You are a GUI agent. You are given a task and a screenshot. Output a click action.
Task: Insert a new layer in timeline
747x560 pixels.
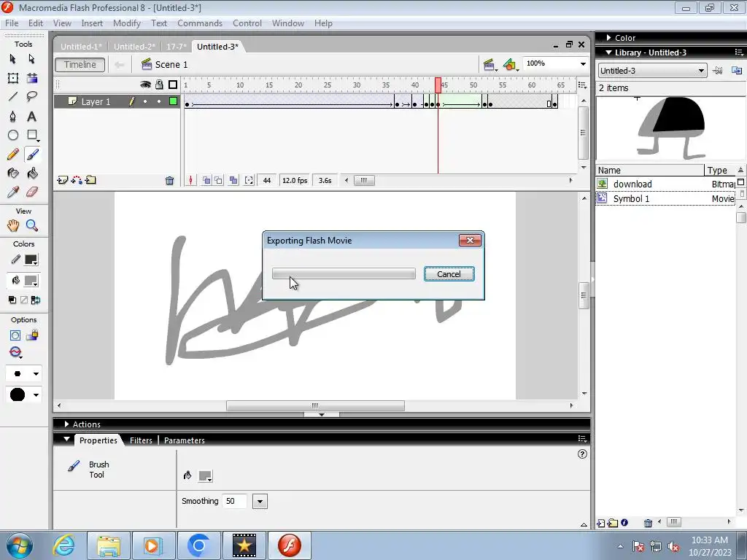(x=62, y=180)
